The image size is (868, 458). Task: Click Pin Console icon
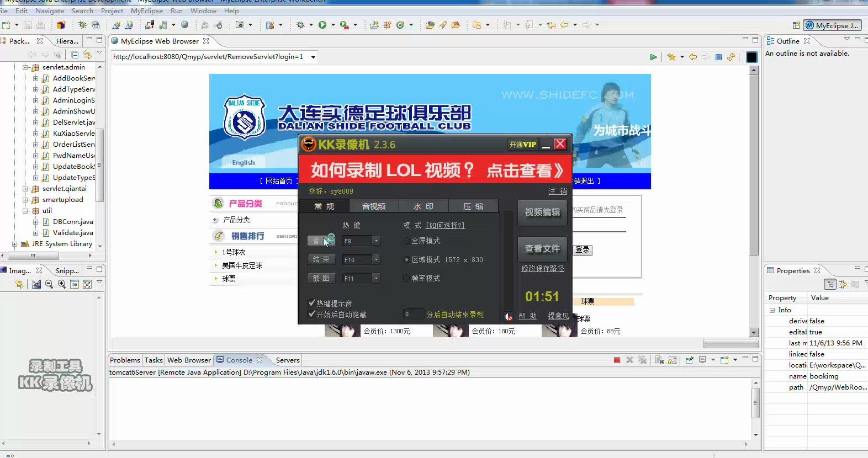point(689,360)
